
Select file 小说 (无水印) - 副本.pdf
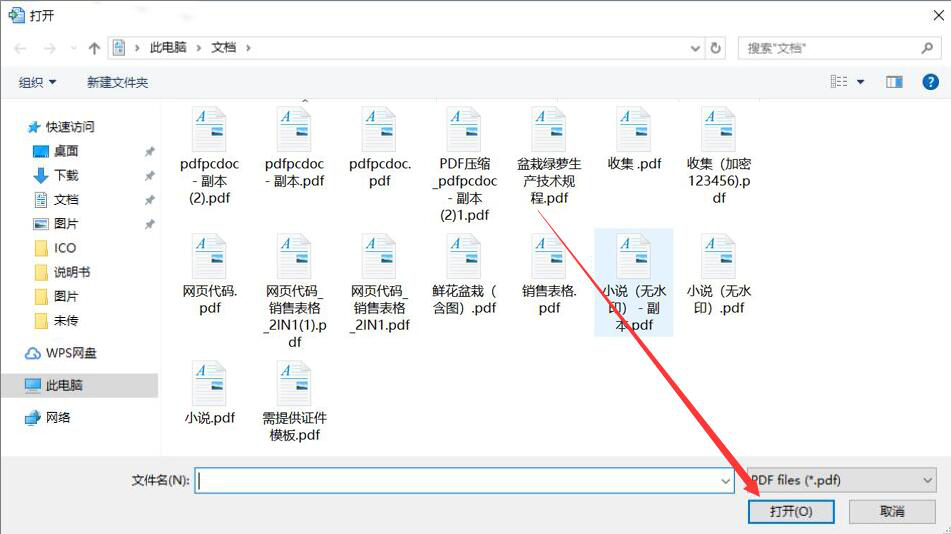[x=634, y=283]
